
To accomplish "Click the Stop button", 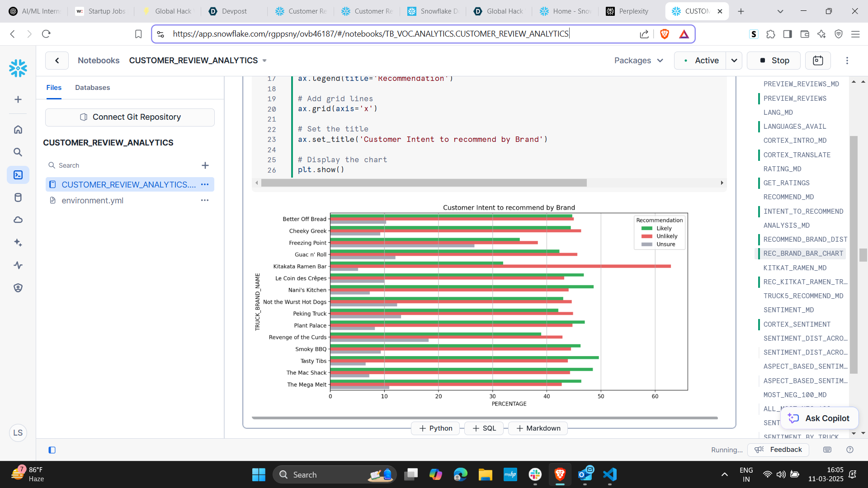I will tap(774, 61).
